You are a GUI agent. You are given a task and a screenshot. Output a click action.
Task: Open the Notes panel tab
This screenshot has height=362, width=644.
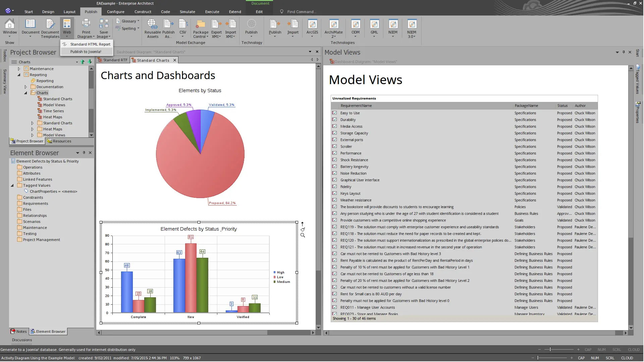tap(19, 331)
